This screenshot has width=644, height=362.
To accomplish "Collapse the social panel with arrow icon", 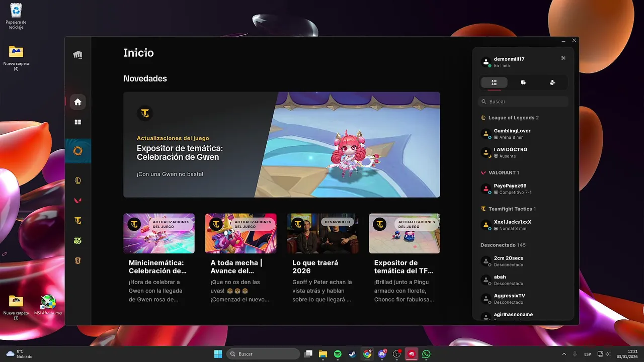I will point(563,58).
